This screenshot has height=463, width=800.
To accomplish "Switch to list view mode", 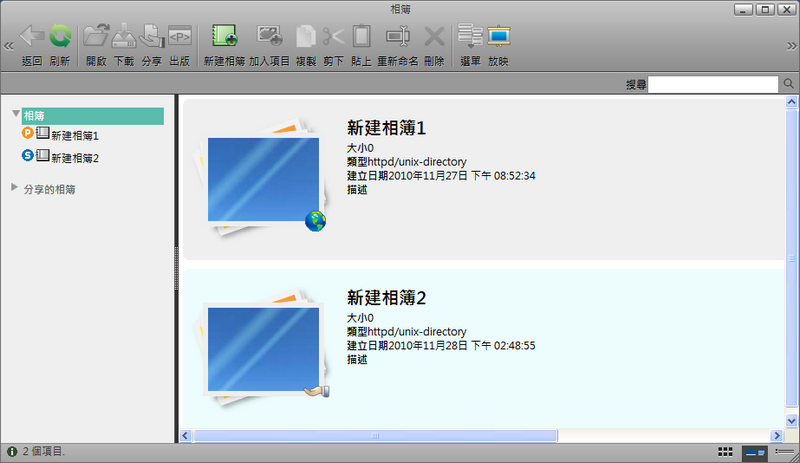I will [x=783, y=453].
